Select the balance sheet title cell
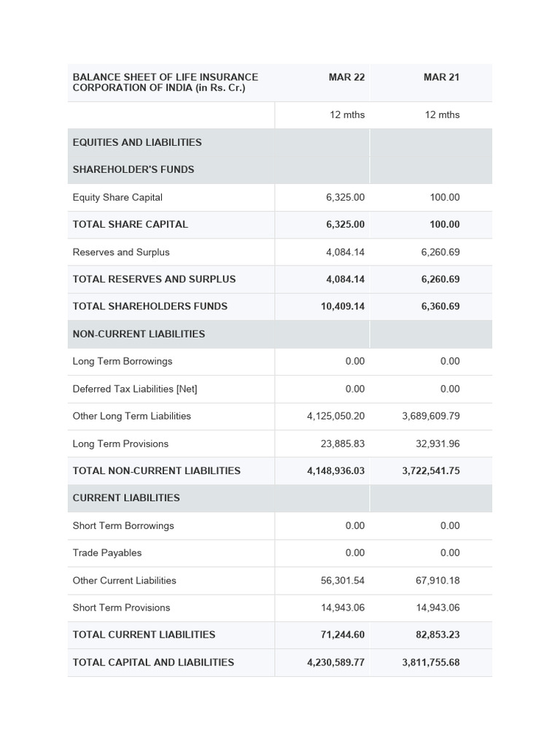The height and width of the screenshot is (747, 560). click(x=166, y=82)
